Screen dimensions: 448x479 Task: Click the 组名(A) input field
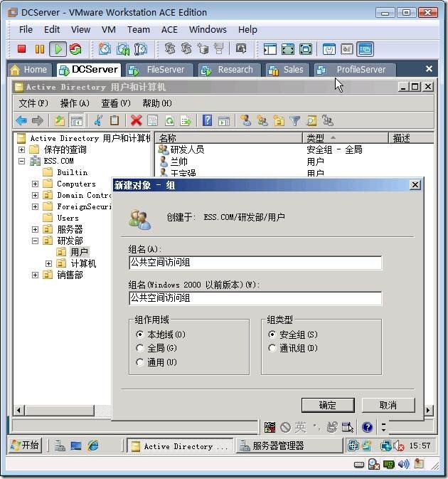tap(255, 263)
